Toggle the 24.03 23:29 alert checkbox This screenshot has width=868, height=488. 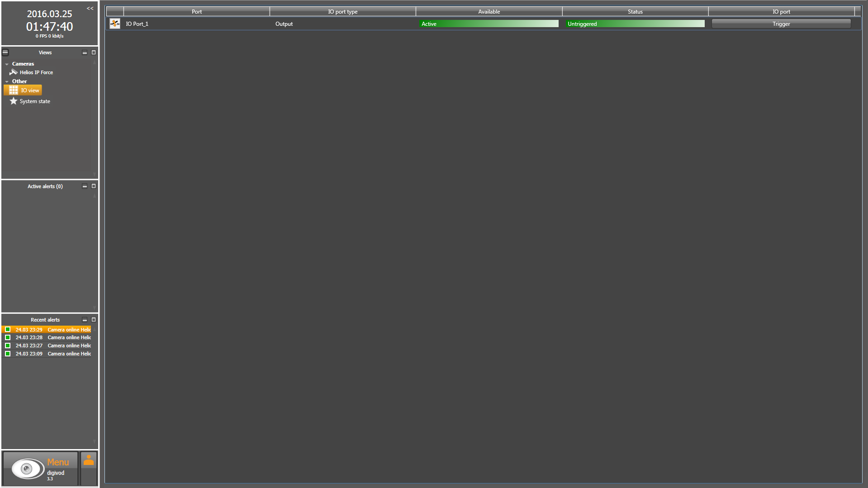click(8, 330)
